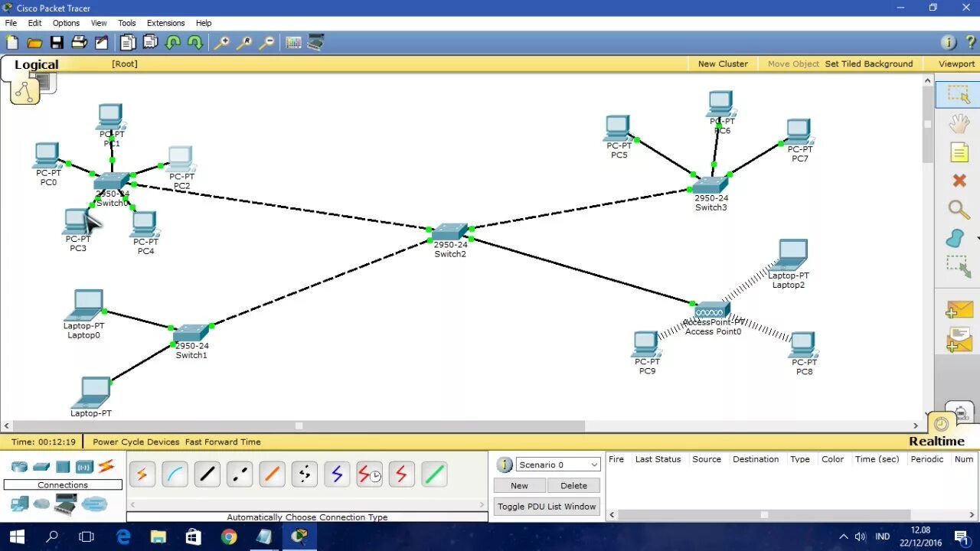This screenshot has height=551, width=980.
Task: Open the Edit menu
Action: point(35,23)
